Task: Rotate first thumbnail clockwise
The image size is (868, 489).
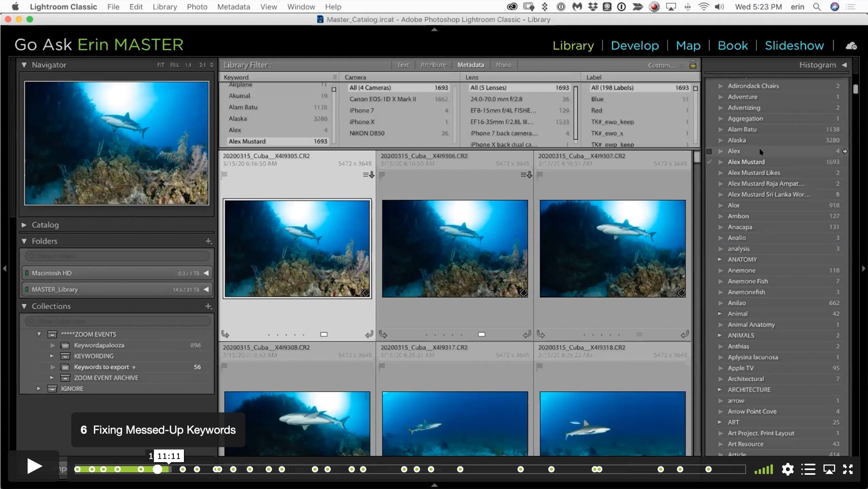Action: pyautogui.click(x=369, y=334)
